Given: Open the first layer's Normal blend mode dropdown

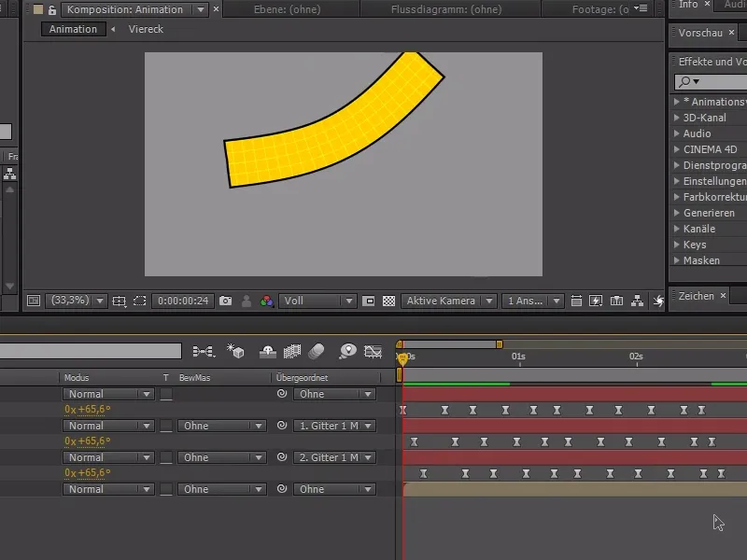Looking at the screenshot, I should (x=108, y=394).
